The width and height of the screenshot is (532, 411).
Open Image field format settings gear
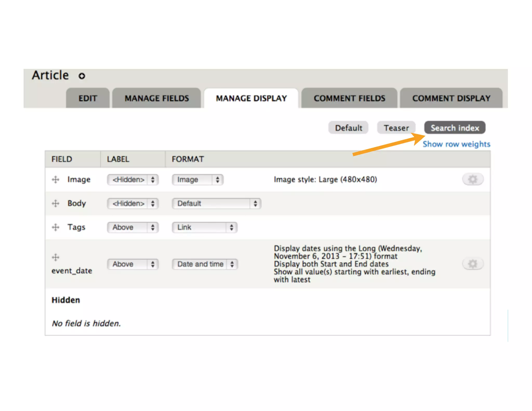click(473, 179)
